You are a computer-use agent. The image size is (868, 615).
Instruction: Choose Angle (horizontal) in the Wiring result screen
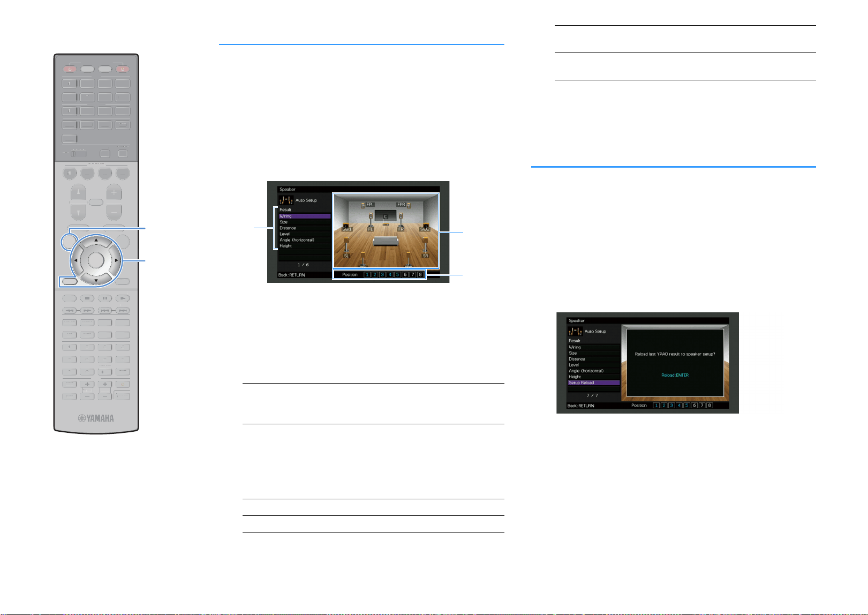[x=305, y=240]
